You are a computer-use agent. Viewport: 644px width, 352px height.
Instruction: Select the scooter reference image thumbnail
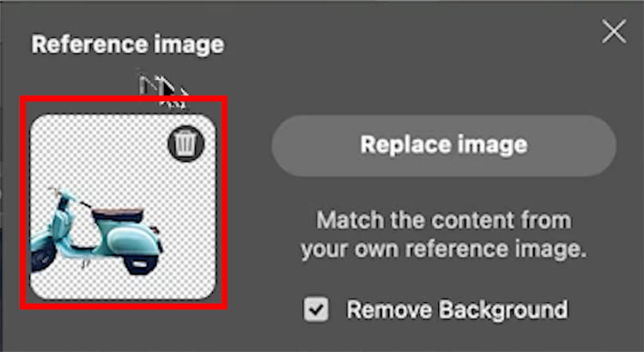123,207
